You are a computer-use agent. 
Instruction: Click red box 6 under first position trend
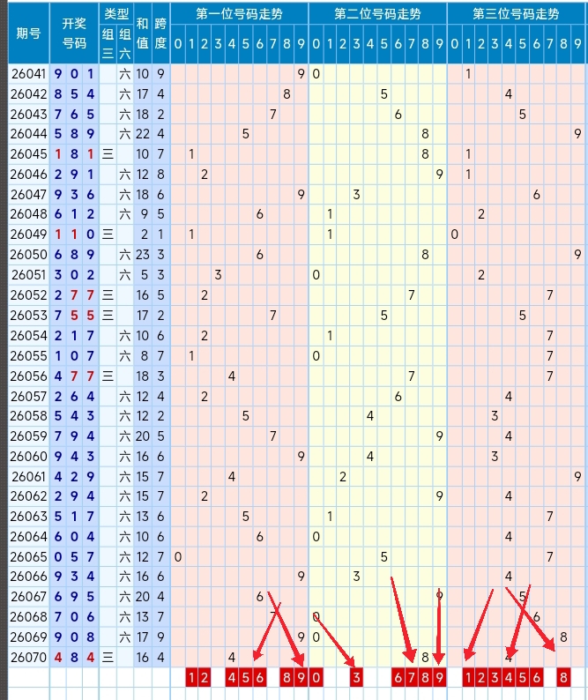pyautogui.click(x=259, y=678)
